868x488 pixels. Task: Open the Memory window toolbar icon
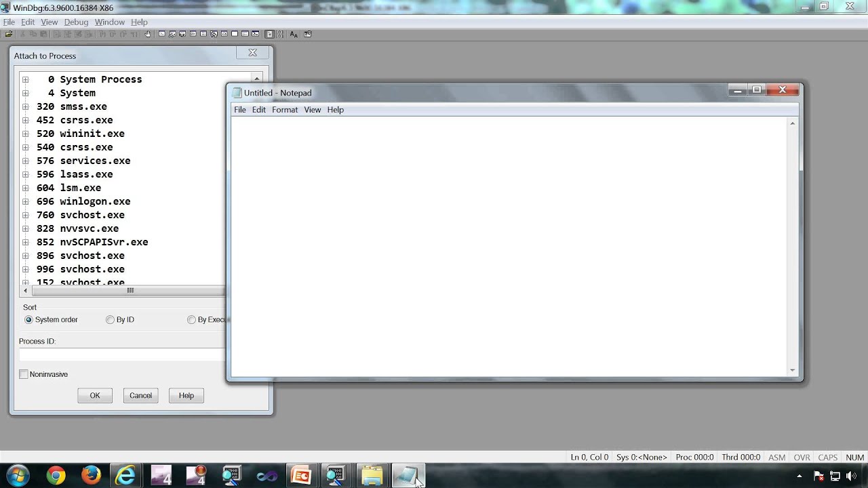pos(203,34)
